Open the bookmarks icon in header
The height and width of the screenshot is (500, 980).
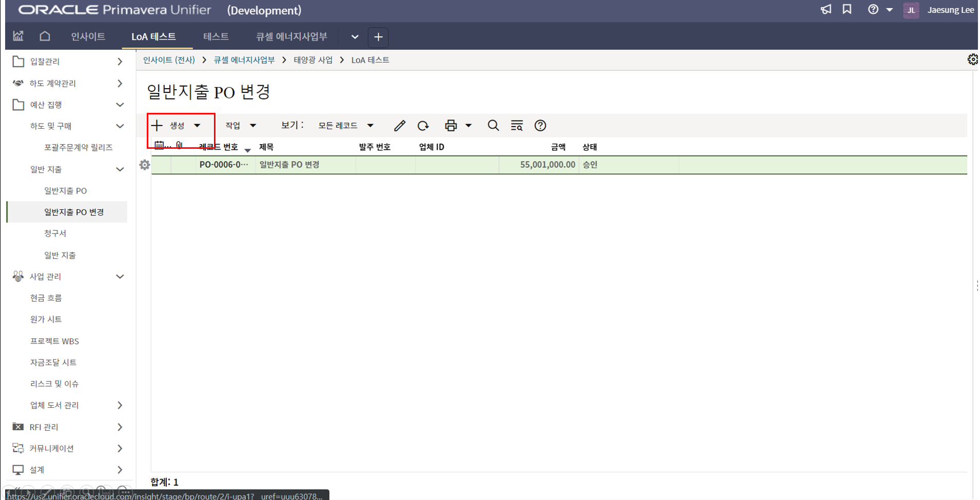pyautogui.click(x=847, y=10)
